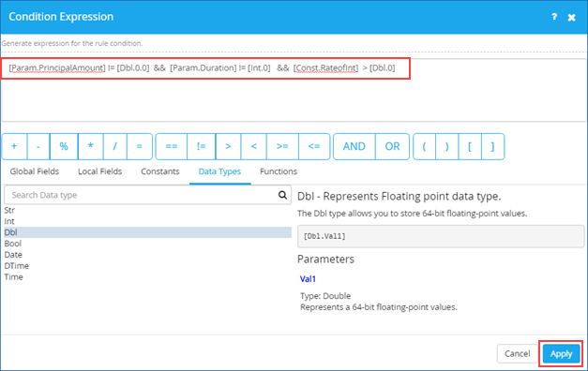This screenshot has width=588, height=371.
Task: Insert the AND logical operator
Action: 354,146
